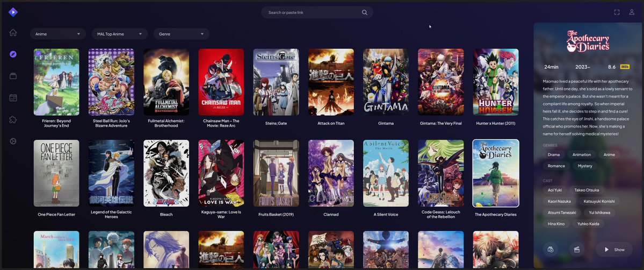This screenshot has height=270, width=644.
Task: Open the Gintama poster
Action: (x=386, y=82)
